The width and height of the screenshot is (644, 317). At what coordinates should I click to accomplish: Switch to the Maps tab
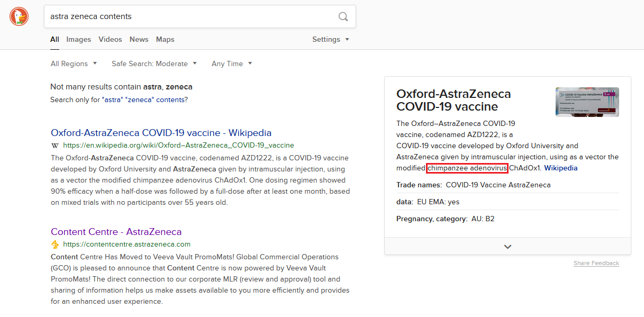[x=165, y=39]
